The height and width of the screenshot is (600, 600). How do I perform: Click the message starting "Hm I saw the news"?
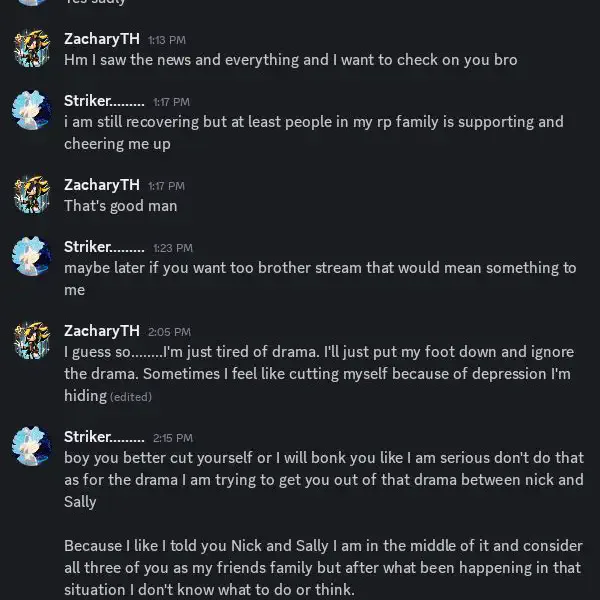[290, 60]
